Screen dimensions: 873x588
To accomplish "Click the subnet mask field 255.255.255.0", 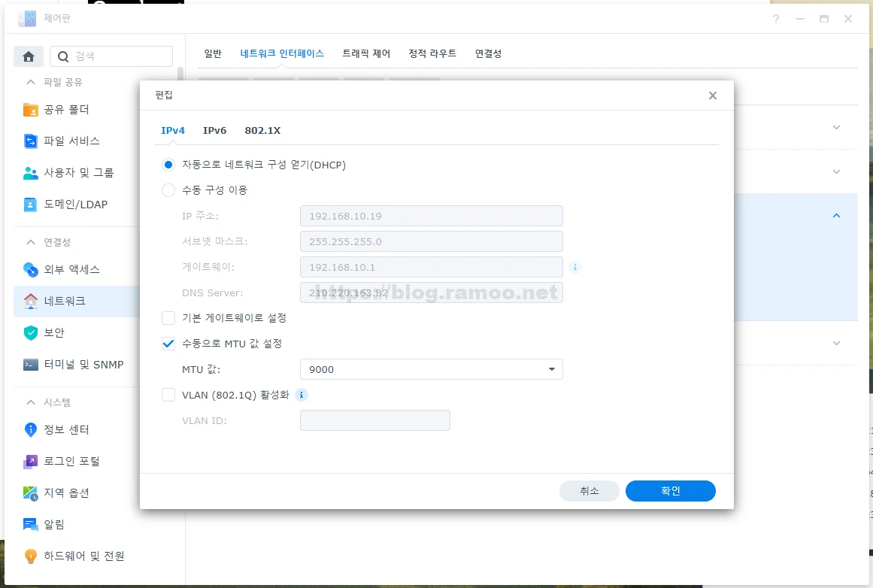I will click(432, 241).
